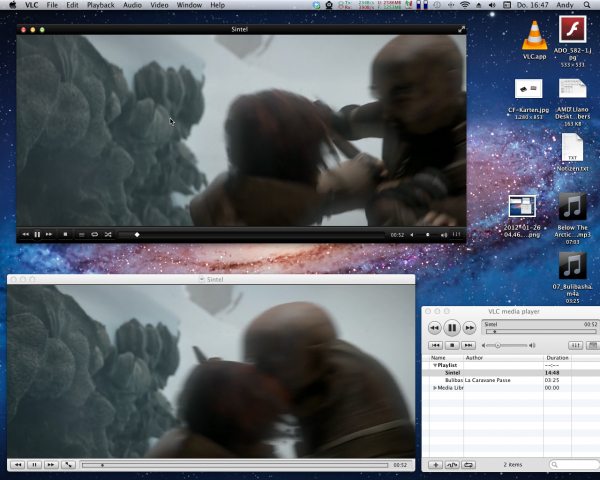Click the menu bar volume icon
This screenshot has height=480, width=600.
(492, 5)
